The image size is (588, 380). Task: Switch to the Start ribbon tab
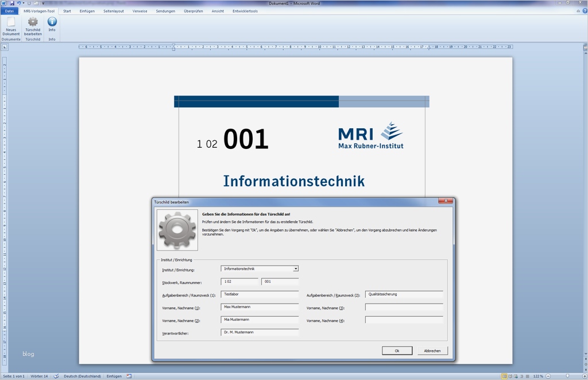[x=67, y=10]
